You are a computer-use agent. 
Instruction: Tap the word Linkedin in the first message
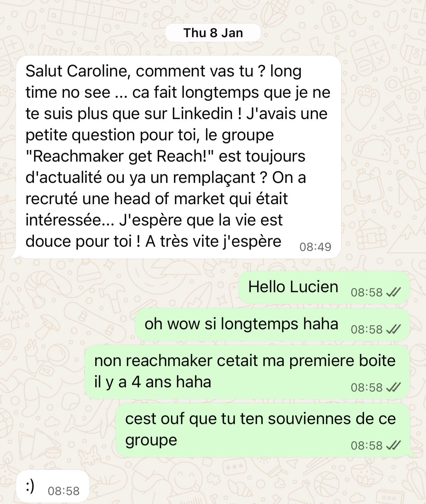[202, 114]
